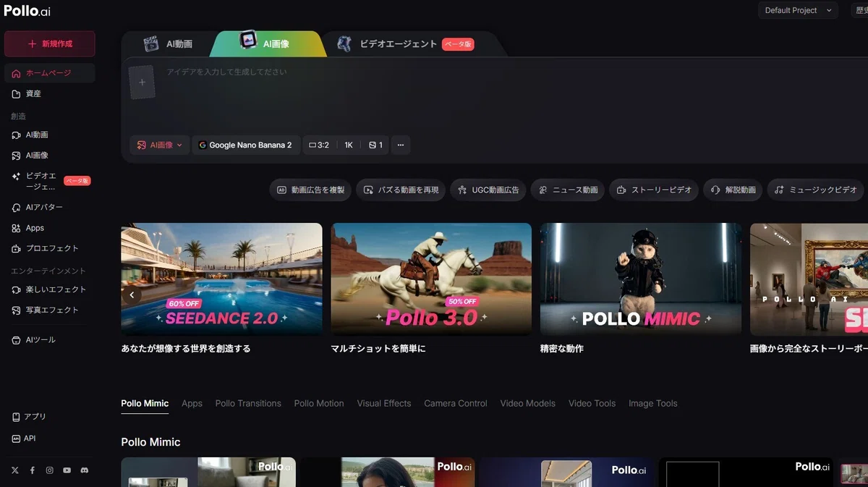Click the ニュース動画 chip
The image size is (868, 487).
click(x=567, y=190)
